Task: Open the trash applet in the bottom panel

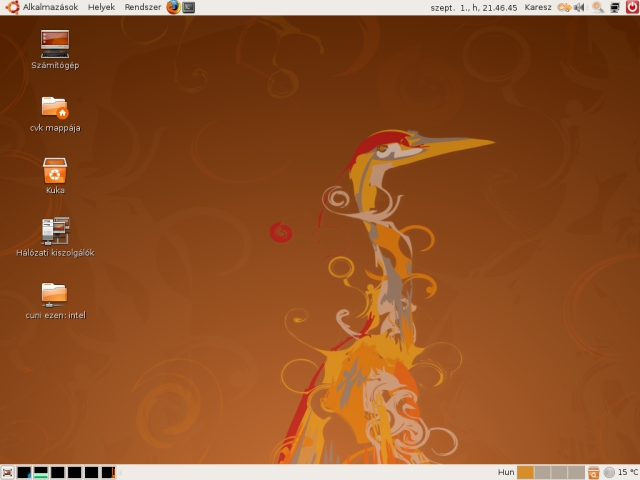Action: coord(594,473)
